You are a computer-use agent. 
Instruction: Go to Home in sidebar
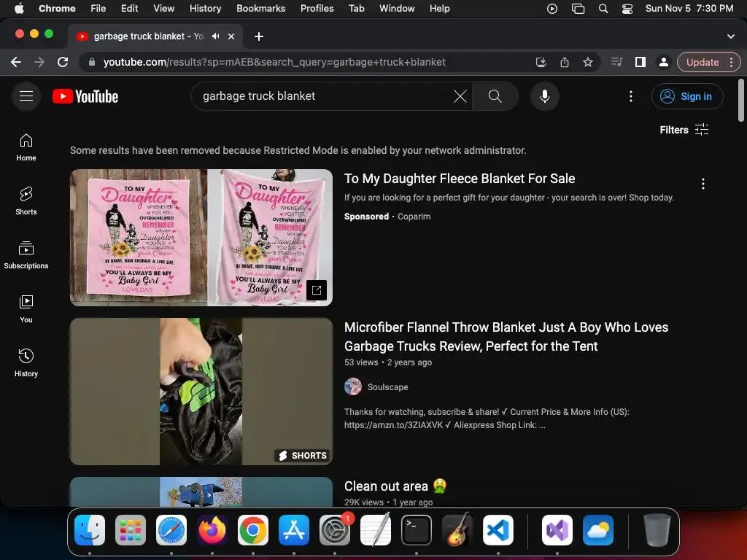tap(26, 147)
